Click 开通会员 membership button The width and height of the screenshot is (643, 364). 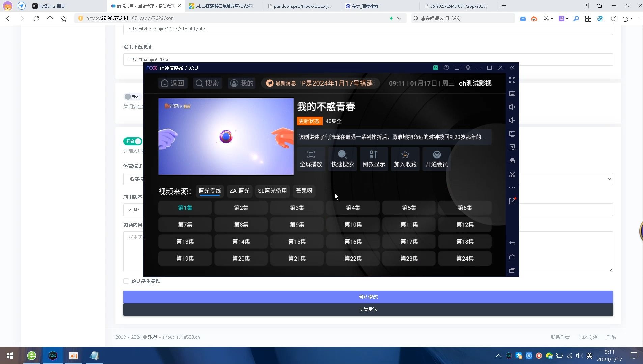point(437,159)
